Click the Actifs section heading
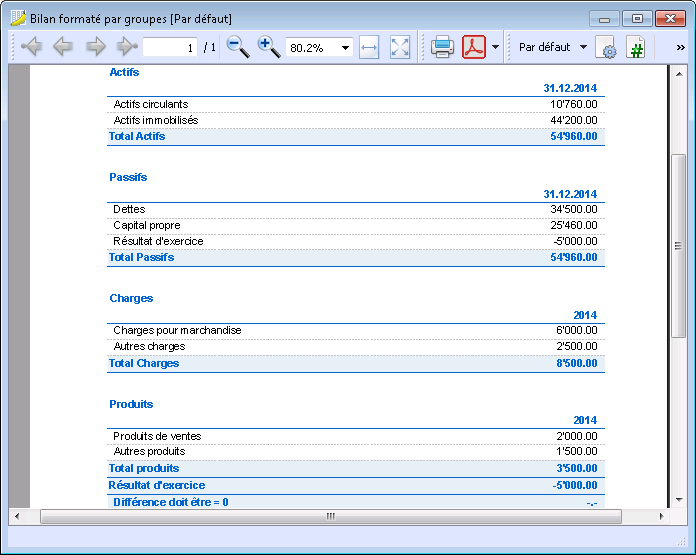The image size is (696, 555). (x=124, y=72)
